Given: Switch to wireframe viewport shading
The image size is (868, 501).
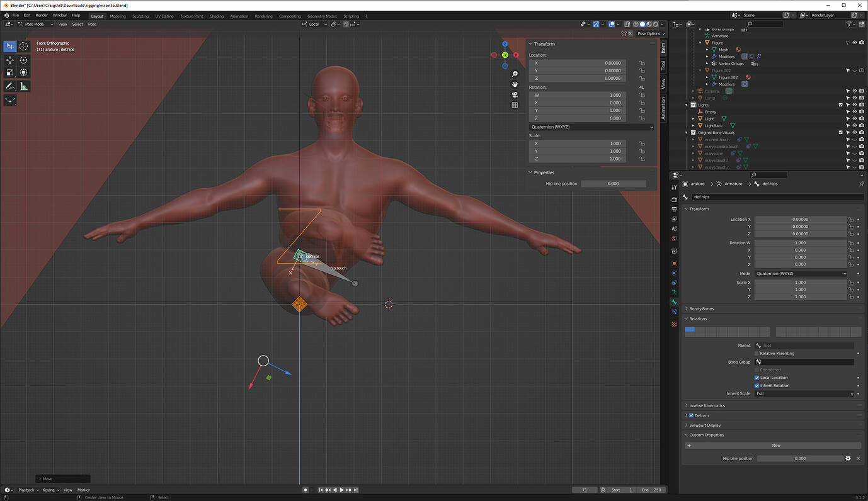Looking at the screenshot, I should (x=635, y=24).
